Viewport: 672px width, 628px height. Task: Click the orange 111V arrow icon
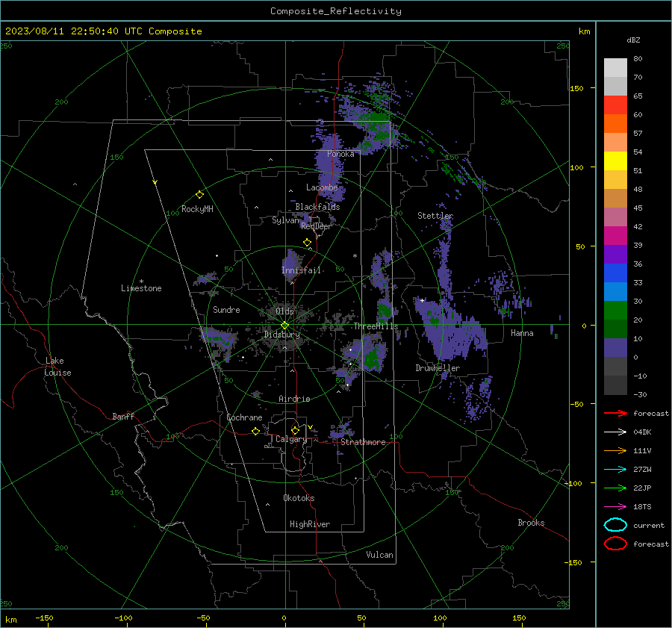[615, 450]
